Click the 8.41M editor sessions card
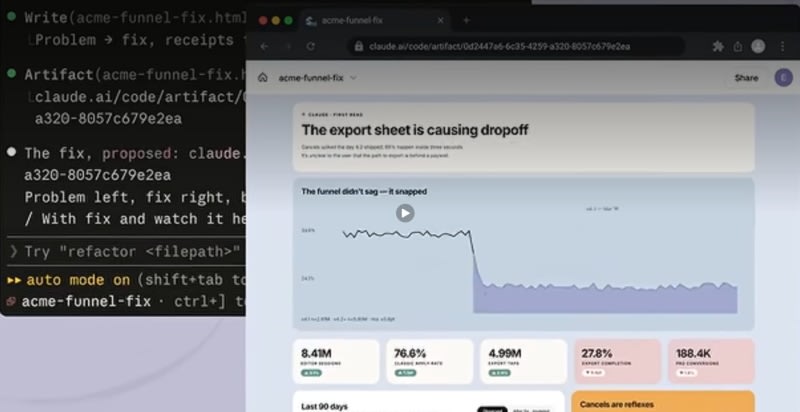800x412 pixels. click(336, 361)
